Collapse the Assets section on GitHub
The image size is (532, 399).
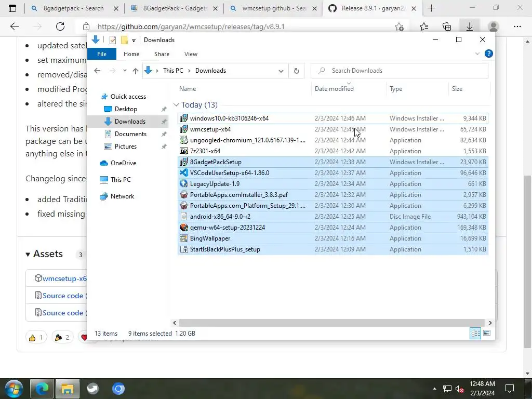click(x=28, y=254)
